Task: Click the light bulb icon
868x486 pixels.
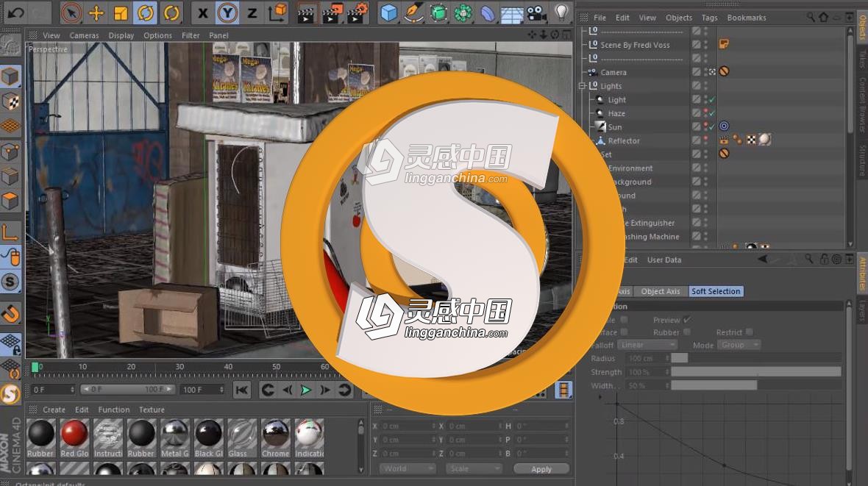Action: [x=561, y=12]
